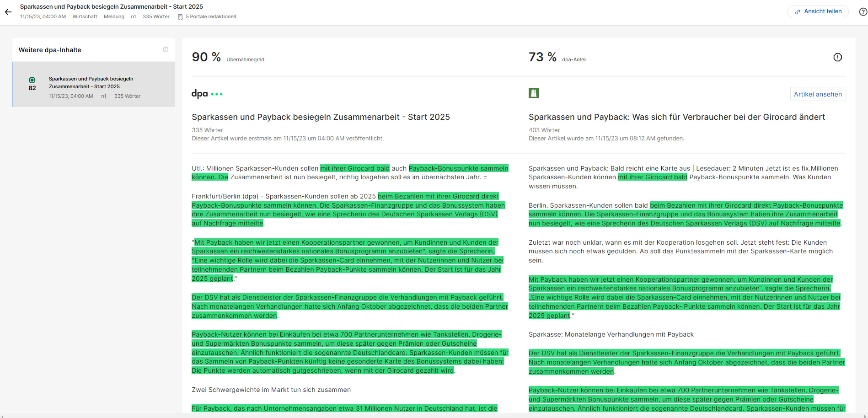Click 5 Portale redaktionell in header
The image size is (868, 418).
tap(211, 17)
